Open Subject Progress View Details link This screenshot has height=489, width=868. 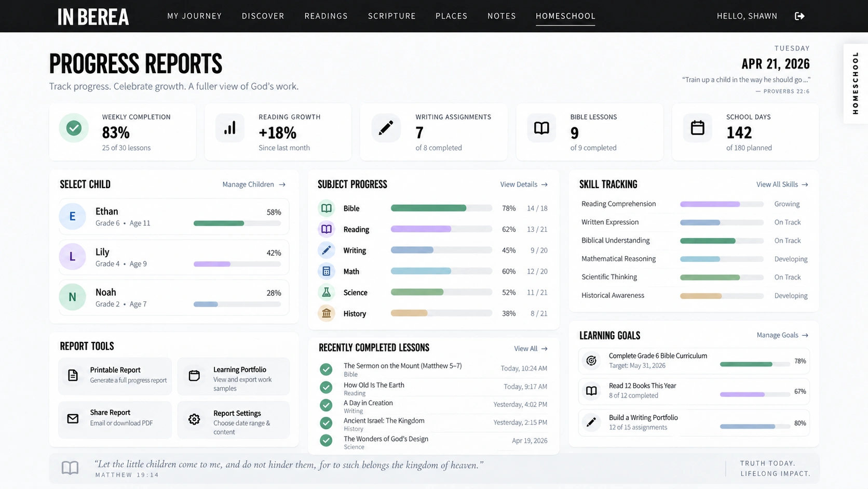click(x=524, y=184)
